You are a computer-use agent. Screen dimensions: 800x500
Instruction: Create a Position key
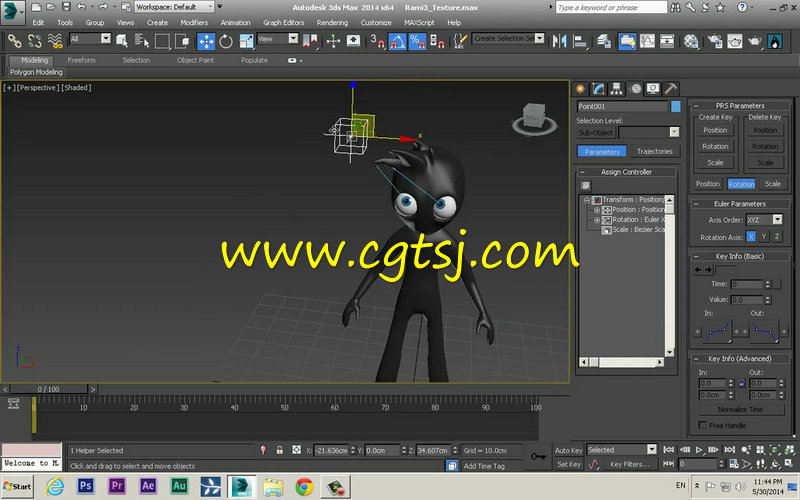[715, 131]
